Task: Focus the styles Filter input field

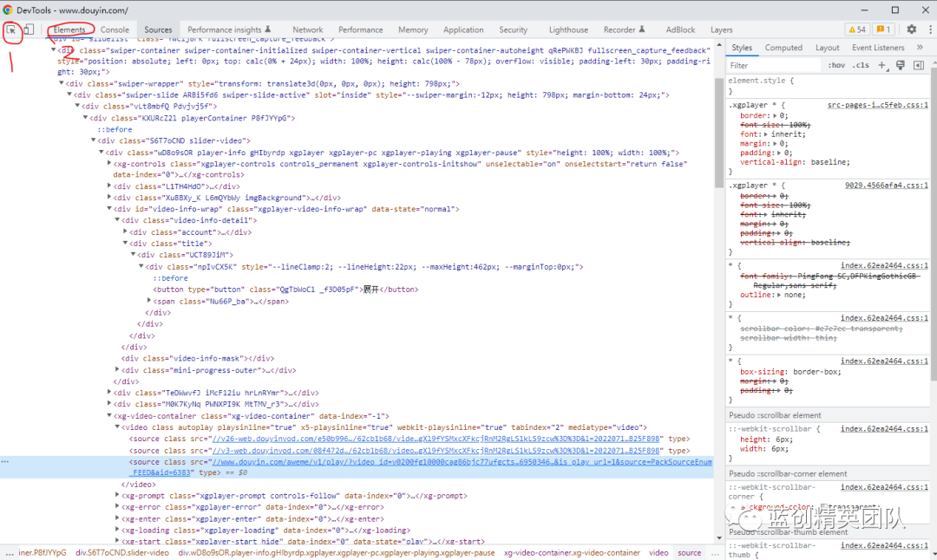Action: point(774,65)
